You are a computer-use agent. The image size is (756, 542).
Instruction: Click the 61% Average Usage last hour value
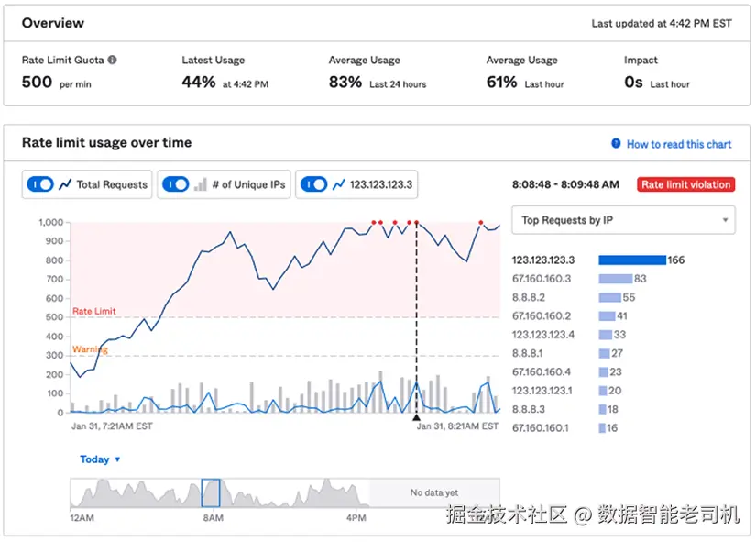[x=501, y=82]
